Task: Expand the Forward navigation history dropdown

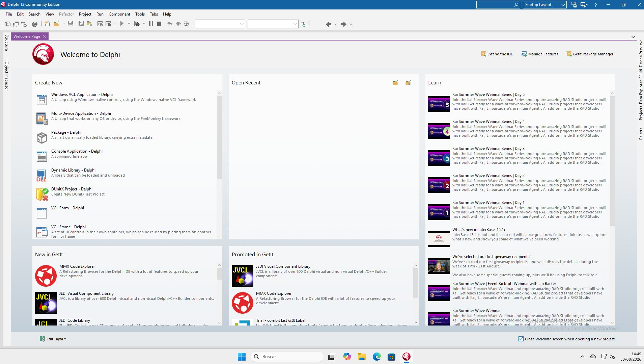Action: (351, 24)
